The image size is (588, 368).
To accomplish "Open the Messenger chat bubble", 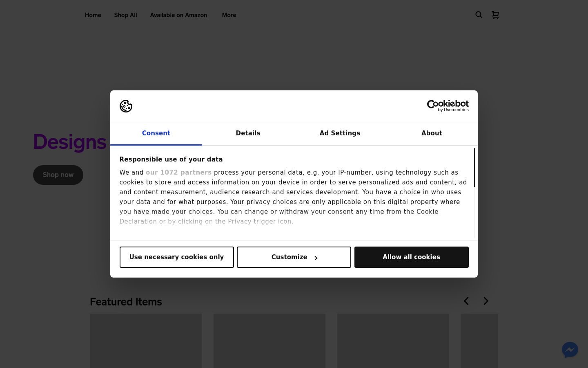I will coord(570,350).
